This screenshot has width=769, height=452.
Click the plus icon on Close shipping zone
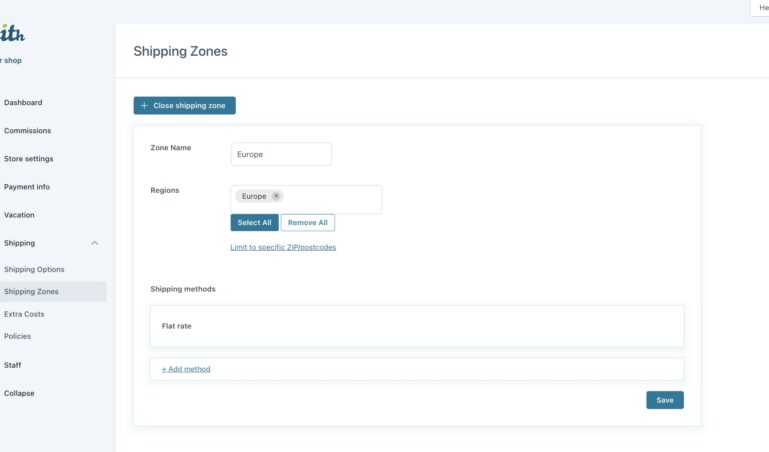click(144, 105)
